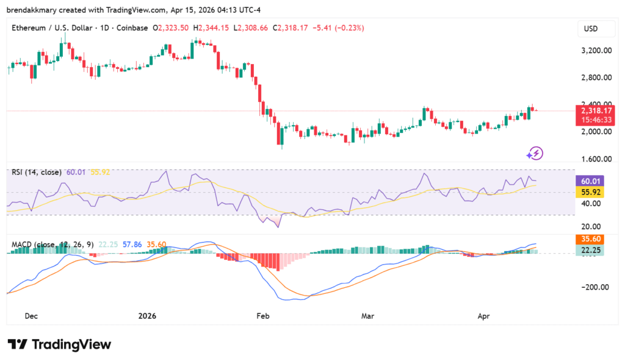
Task: Open the USD currency selector top right
Action: 596,29
